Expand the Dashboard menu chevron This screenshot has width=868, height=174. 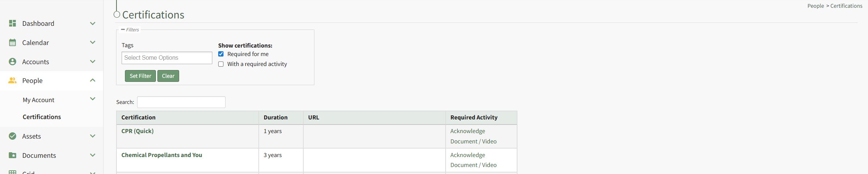(x=93, y=23)
